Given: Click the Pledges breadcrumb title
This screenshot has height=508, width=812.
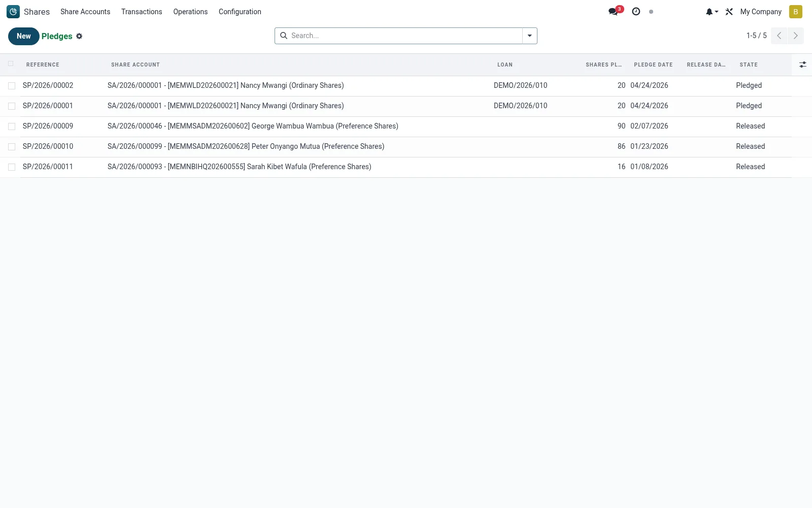Looking at the screenshot, I should pyautogui.click(x=57, y=36).
